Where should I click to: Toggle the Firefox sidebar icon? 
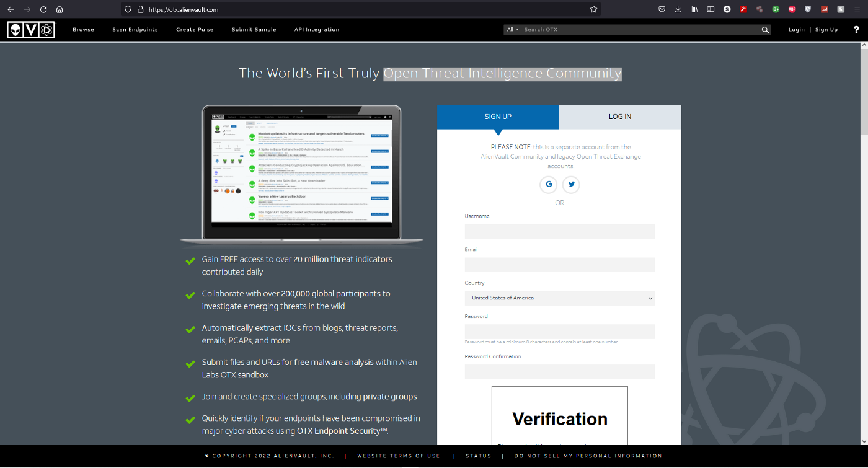click(x=711, y=9)
